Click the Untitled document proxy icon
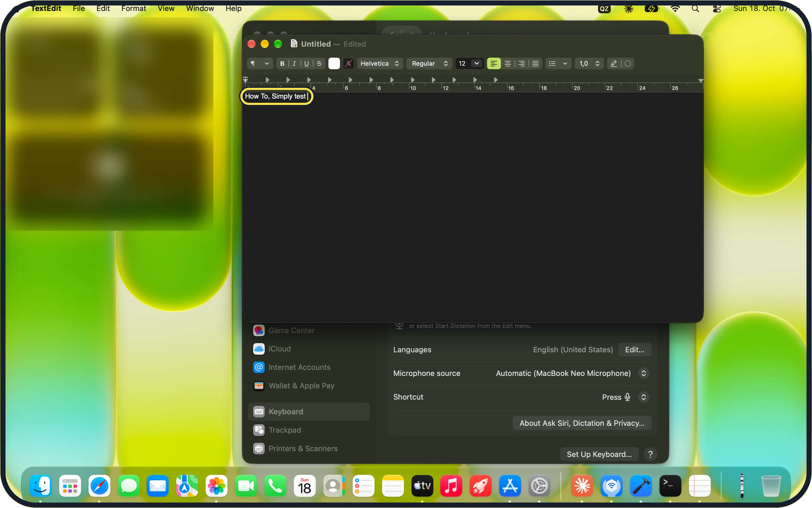 (x=294, y=44)
